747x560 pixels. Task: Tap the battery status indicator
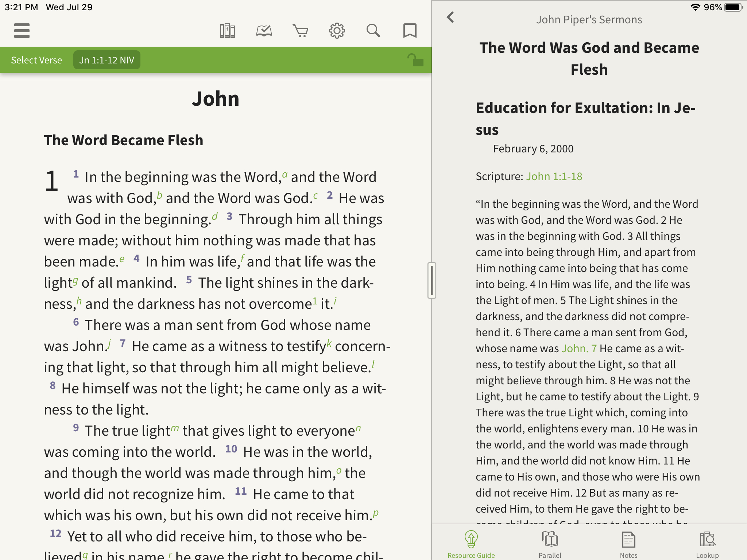point(734,7)
